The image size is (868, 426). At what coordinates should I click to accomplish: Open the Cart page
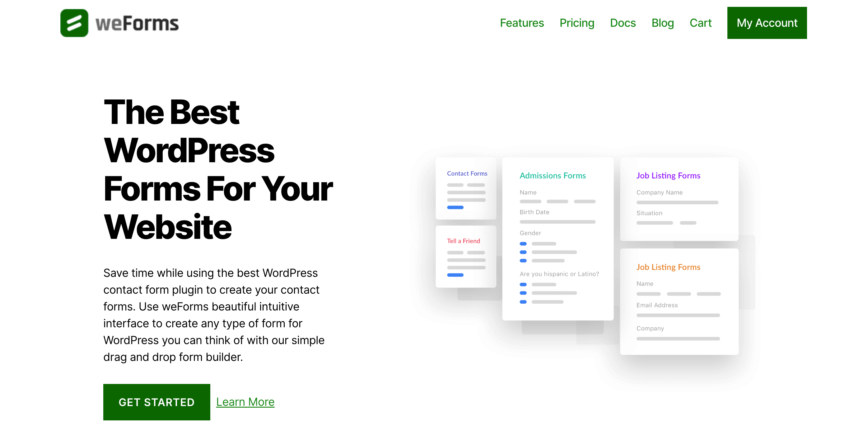pyautogui.click(x=700, y=23)
